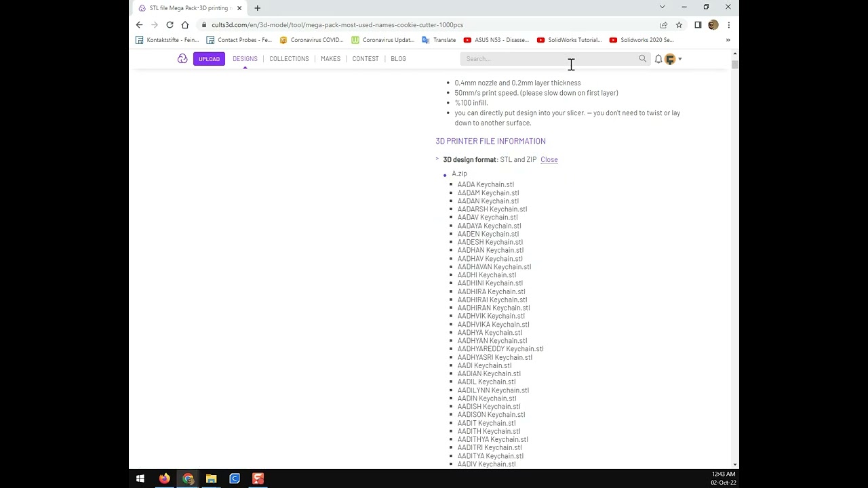Image resolution: width=868 pixels, height=488 pixels.
Task: Open notifications bell icon
Action: (658, 59)
